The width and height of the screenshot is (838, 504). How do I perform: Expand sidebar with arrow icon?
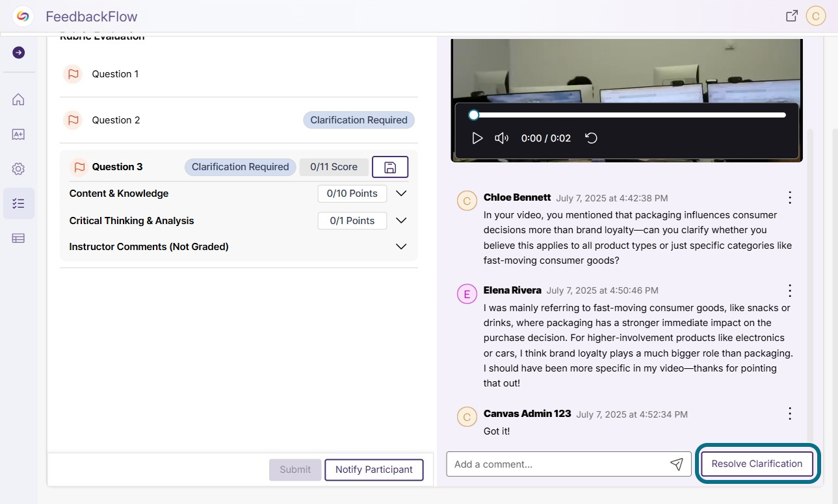18,52
